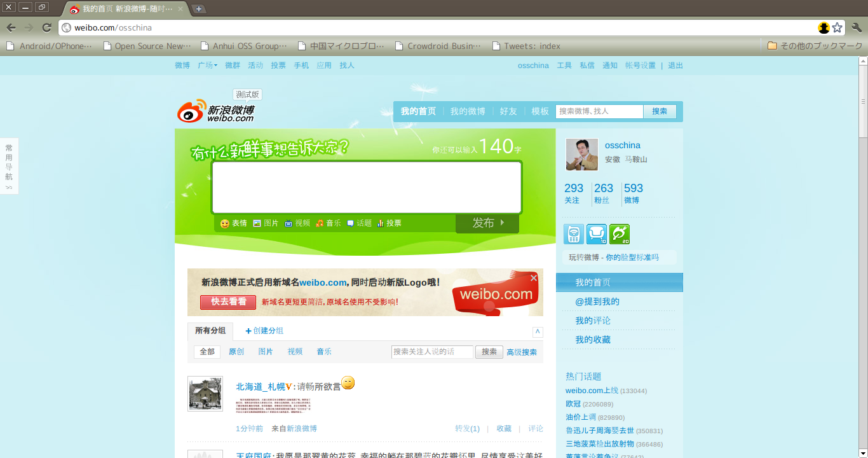Add music with 音乐
Screen dimensions: 868x458
point(329,223)
